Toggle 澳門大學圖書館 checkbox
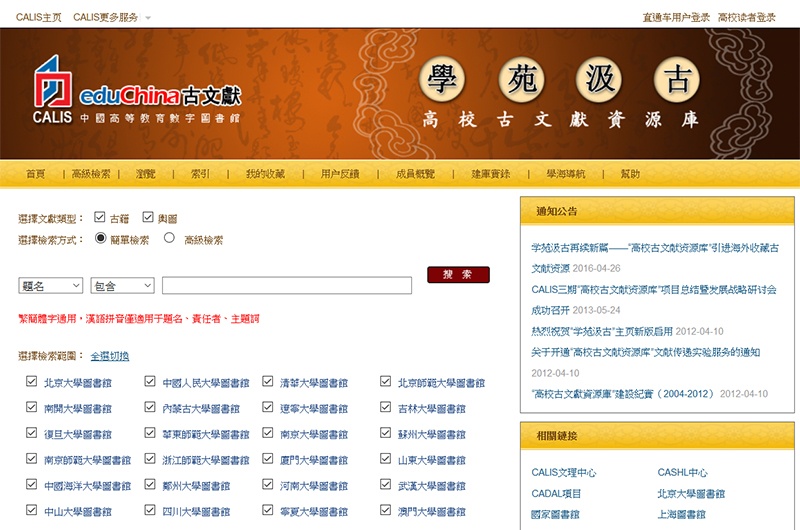 pos(386,510)
